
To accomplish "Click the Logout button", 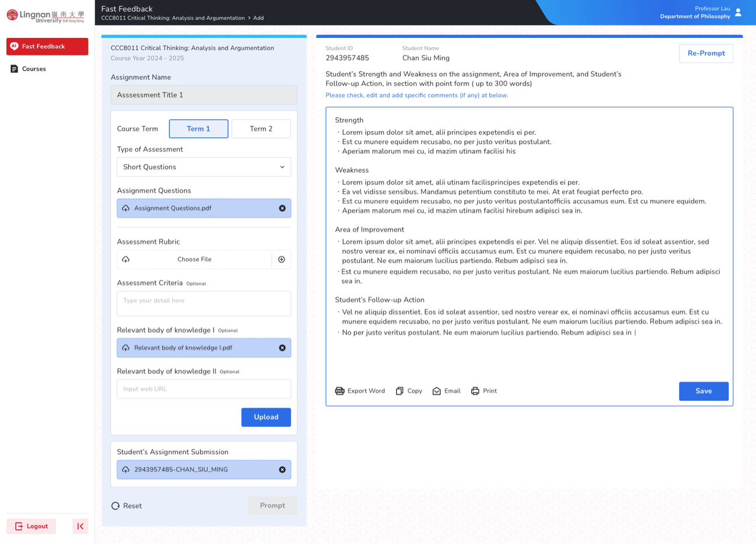I will point(31,526).
